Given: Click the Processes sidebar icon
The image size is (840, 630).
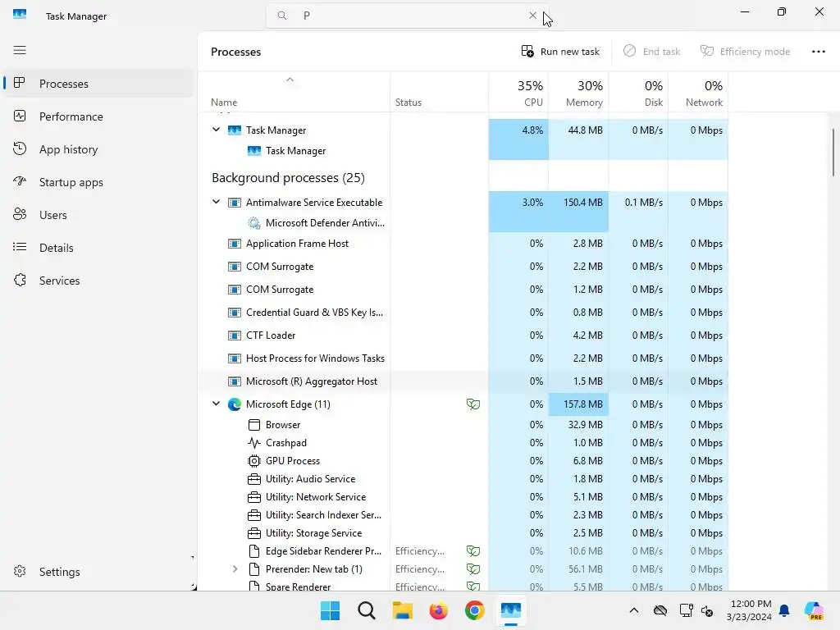Looking at the screenshot, I should click(20, 83).
